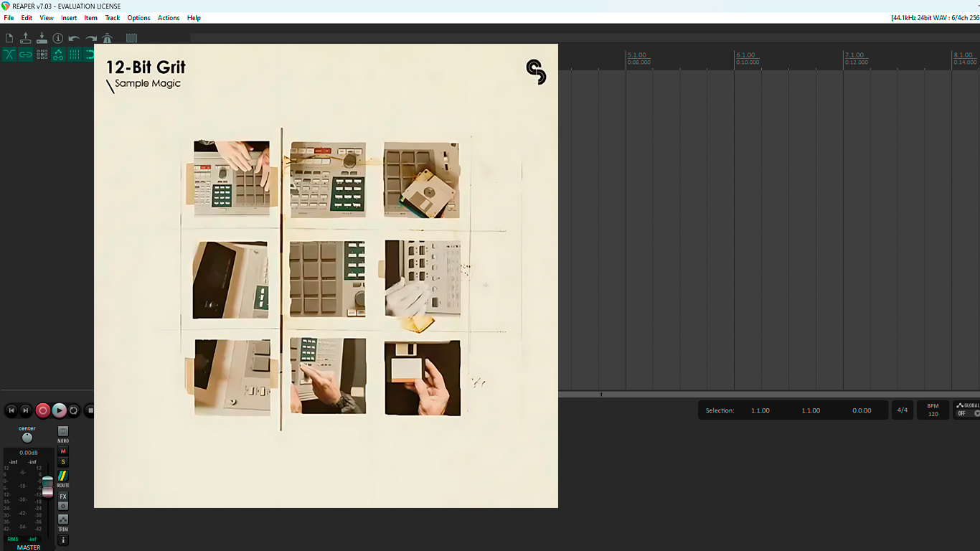Toggle ripple editing grid-dots icon

click(42, 55)
